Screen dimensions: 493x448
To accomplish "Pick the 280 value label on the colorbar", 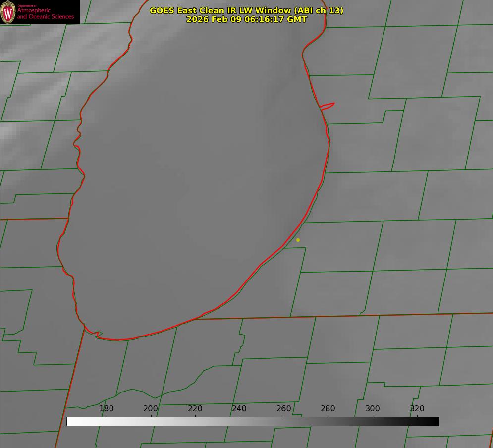I will click(x=328, y=408).
